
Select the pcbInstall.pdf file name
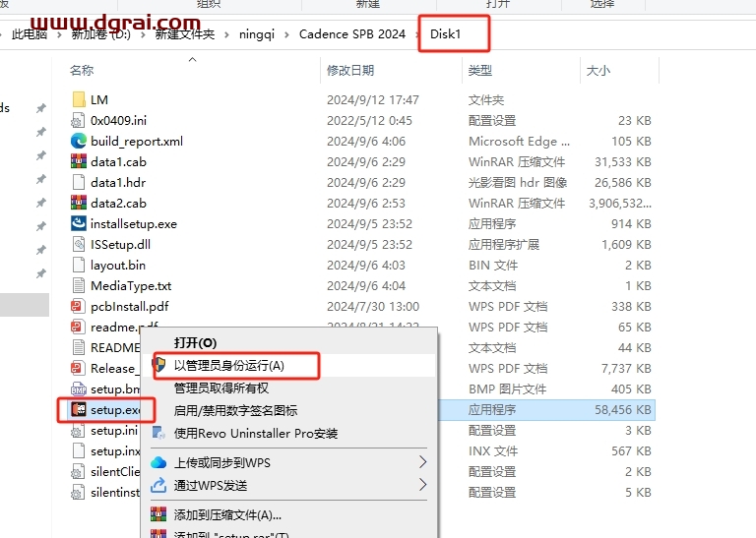[130, 306]
